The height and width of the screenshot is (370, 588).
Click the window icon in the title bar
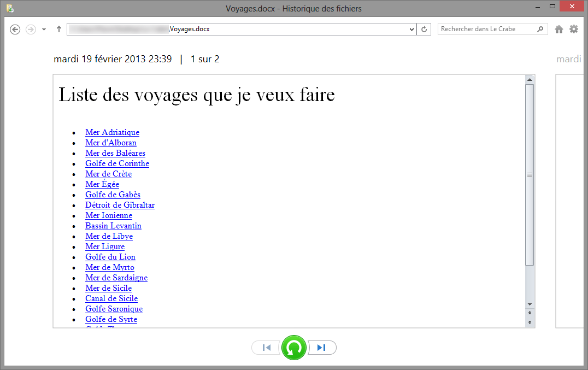(10, 8)
